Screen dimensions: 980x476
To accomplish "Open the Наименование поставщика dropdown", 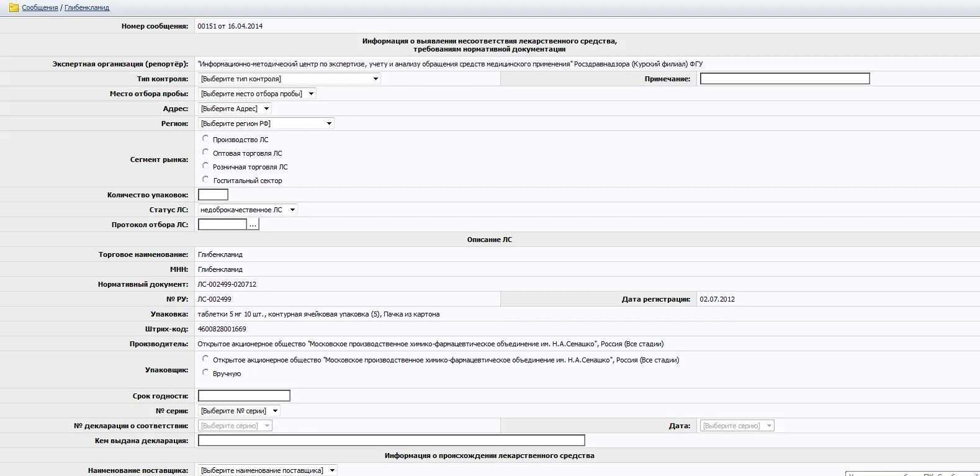I will 267,470.
